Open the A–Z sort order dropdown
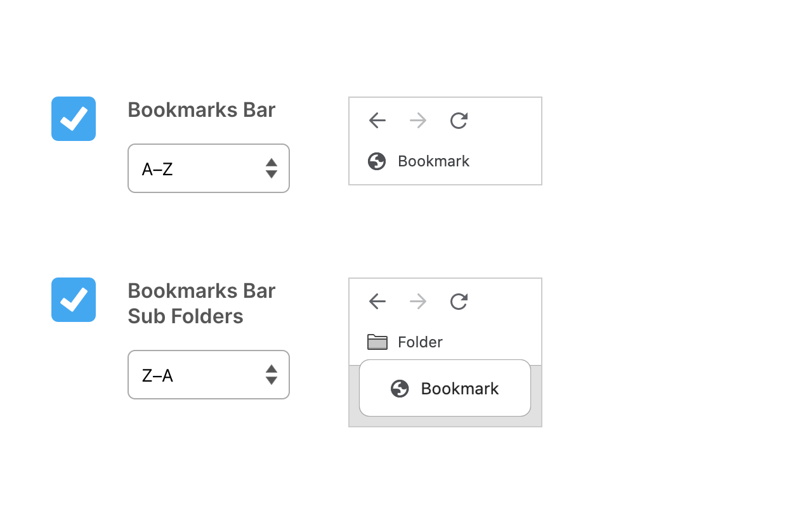The height and width of the screenshot is (508, 812). (x=209, y=168)
